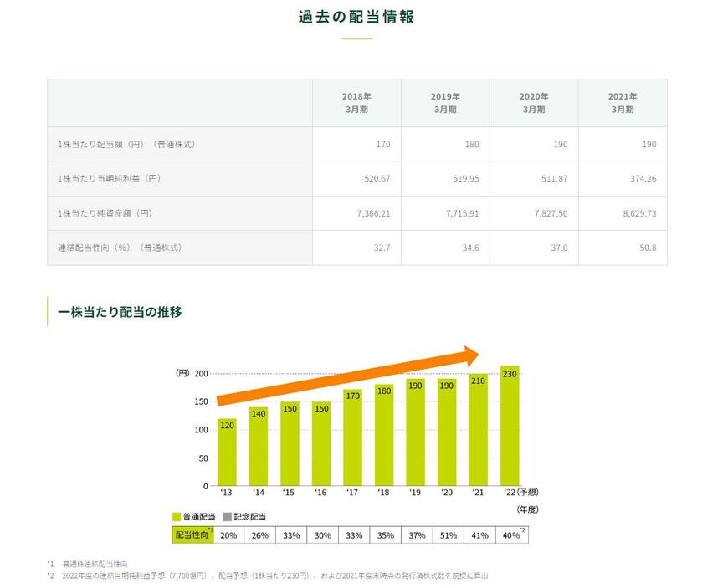Click the '22 bar showing 230
The height and width of the screenshot is (588, 728).
(510, 427)
